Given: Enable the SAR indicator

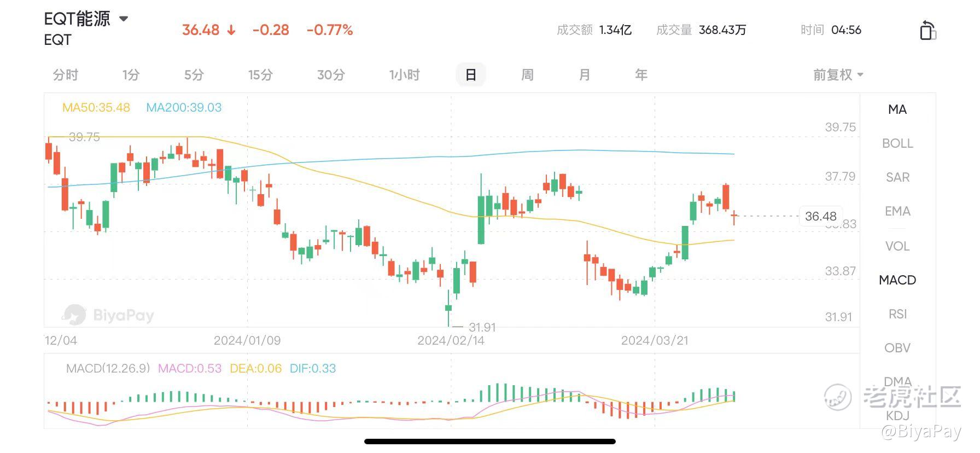Looking at the screenshot, I should click(x=897, y=177).
